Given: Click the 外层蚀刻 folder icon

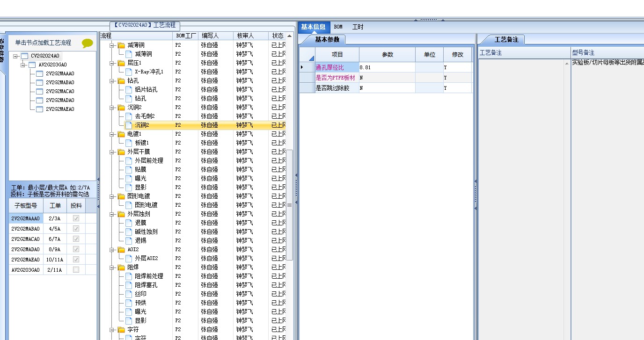Looking at the screenshot, I should point(121,214).
